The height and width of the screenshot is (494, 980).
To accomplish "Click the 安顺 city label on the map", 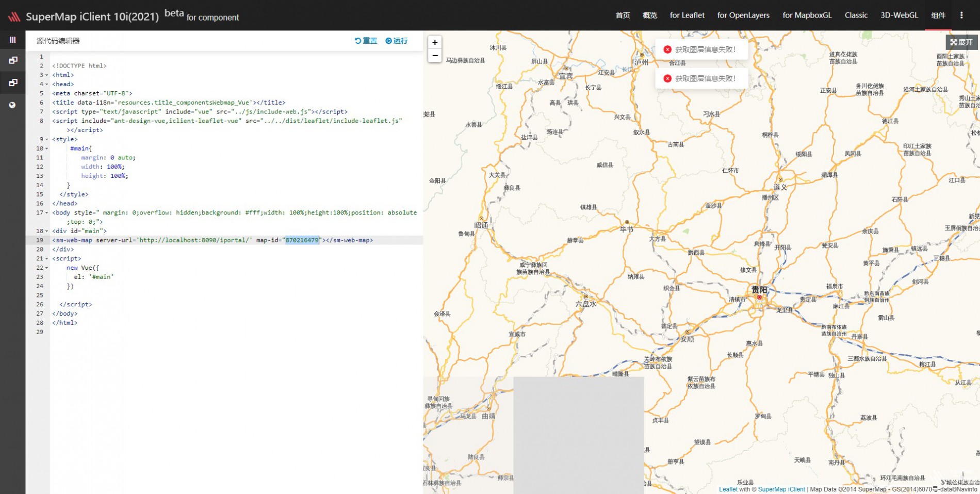I will 687,339.
